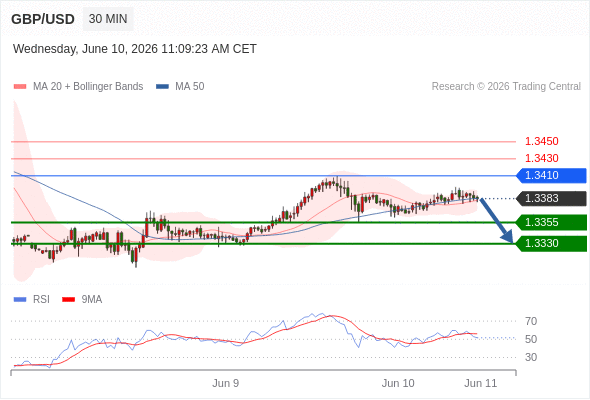Viewport: 590px width, 400px height.
Task: Click the MA 50 legend color swatch
Action: [x=162, y=87]
